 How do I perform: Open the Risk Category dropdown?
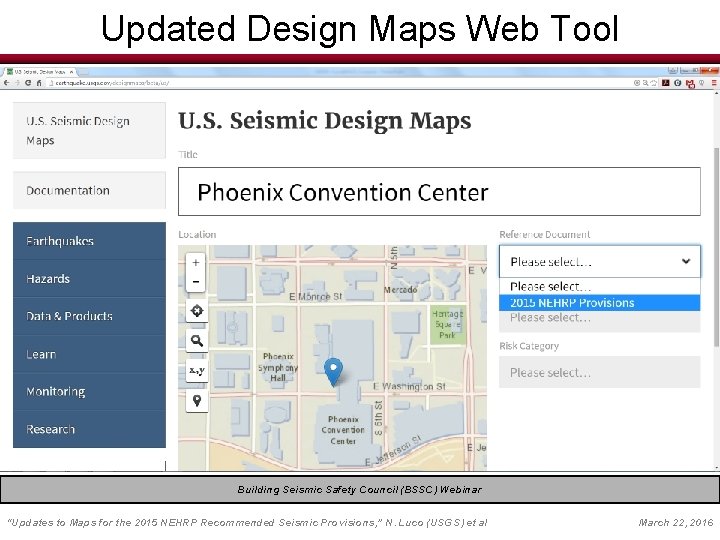tap(600, 372)
